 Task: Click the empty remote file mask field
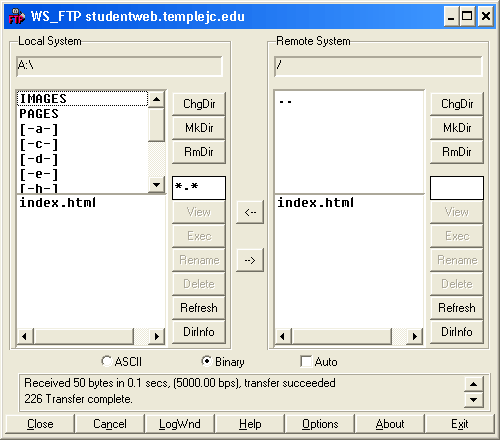click(x=457, y=188)
